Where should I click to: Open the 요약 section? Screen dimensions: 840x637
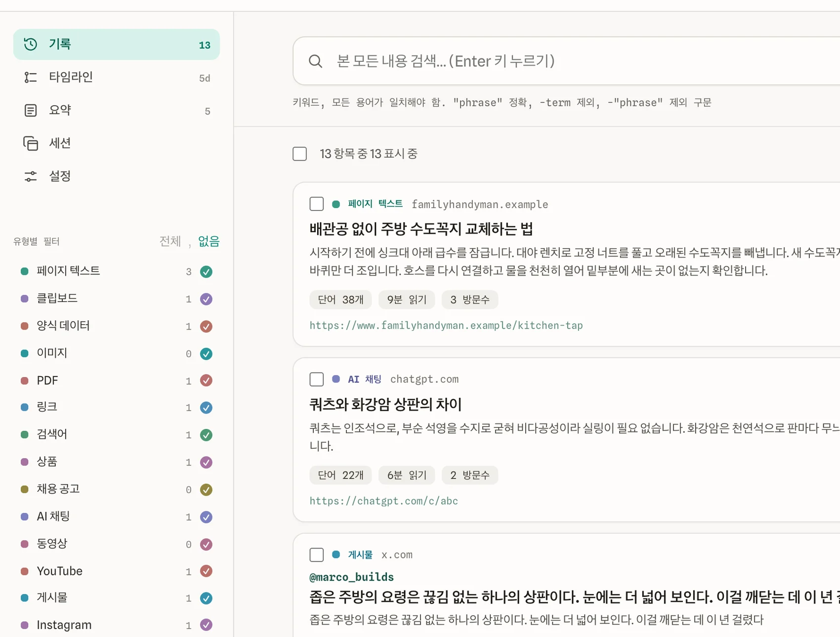[x=117, y=110]
